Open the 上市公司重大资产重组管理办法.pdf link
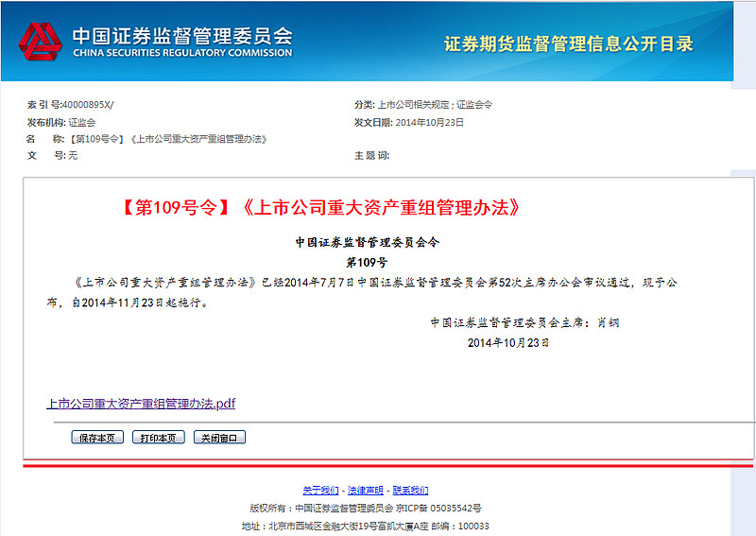 [x=141, y=404]
